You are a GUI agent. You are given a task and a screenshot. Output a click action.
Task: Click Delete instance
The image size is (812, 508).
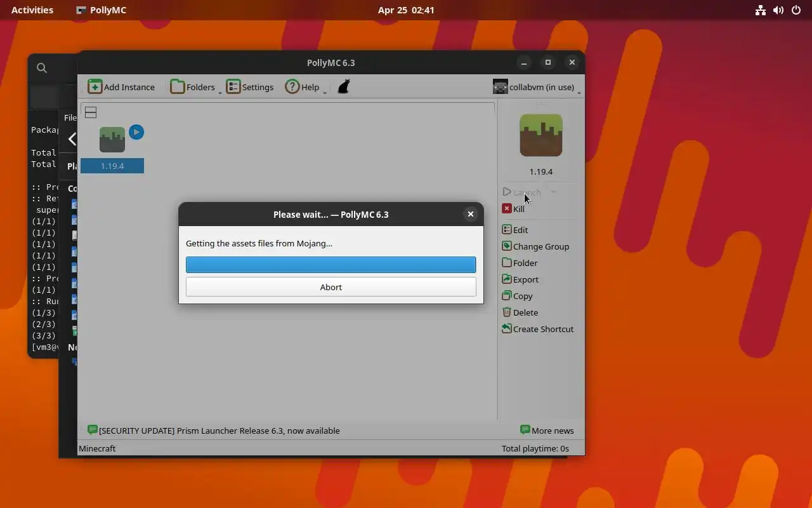click(x=520, y=312)
